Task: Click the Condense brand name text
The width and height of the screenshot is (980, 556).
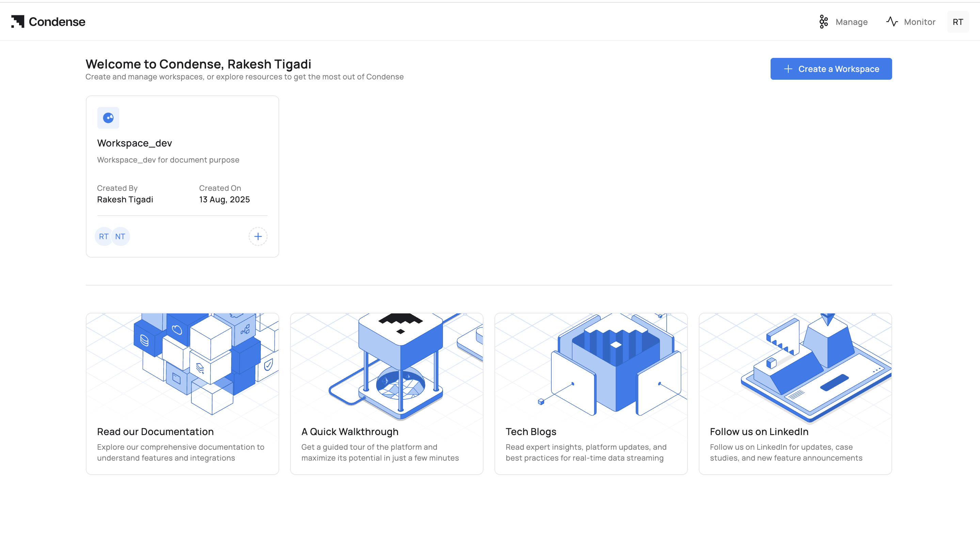Action: pyautogui.click(x=57, y=22)
